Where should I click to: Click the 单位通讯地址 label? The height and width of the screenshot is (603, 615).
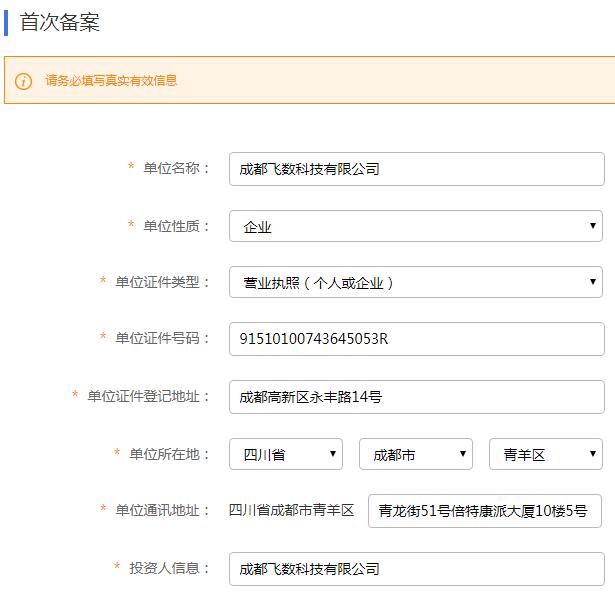coord(162,510)
